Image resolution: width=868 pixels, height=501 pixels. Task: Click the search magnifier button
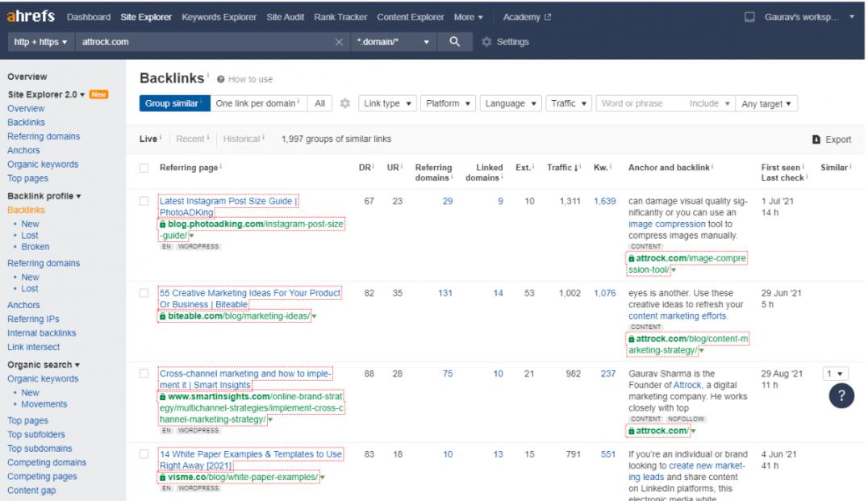[x=455, y=42]
